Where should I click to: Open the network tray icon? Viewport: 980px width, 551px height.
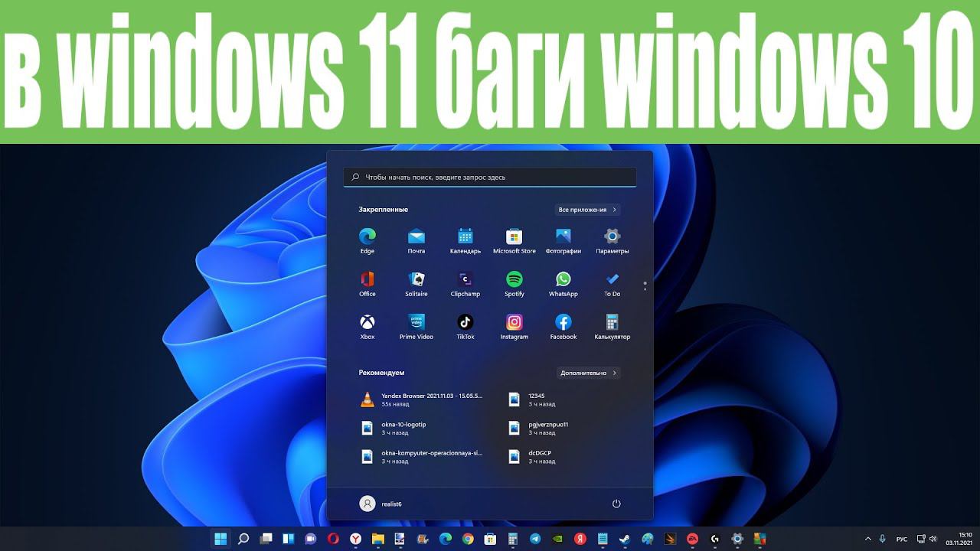tap(920, 539)
